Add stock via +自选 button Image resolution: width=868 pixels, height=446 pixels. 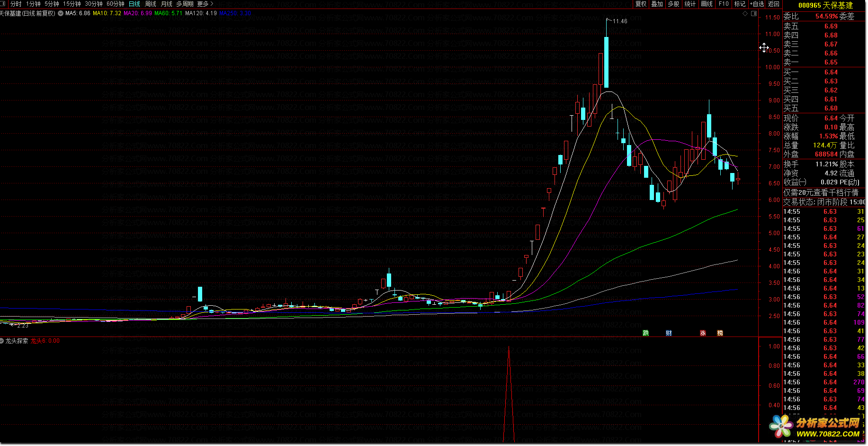[757, 4]
